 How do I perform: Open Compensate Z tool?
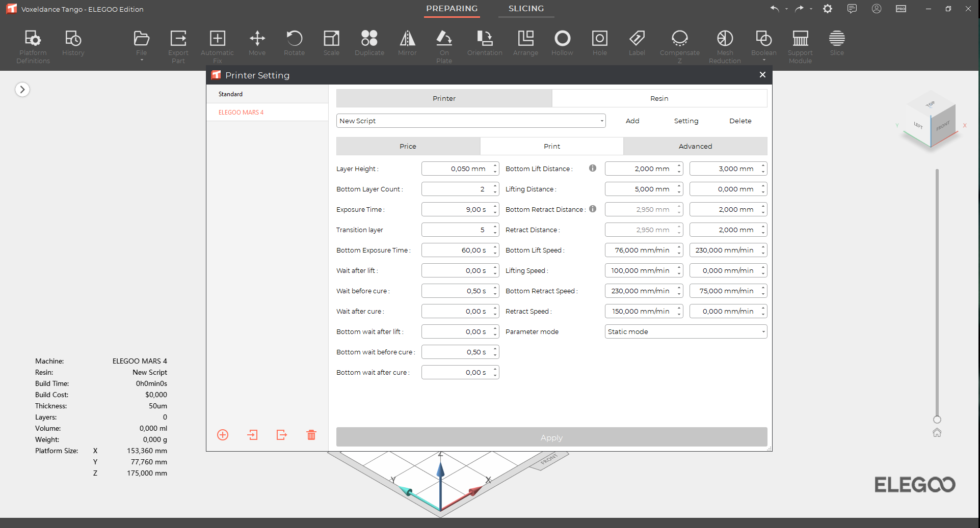point(680,46)
